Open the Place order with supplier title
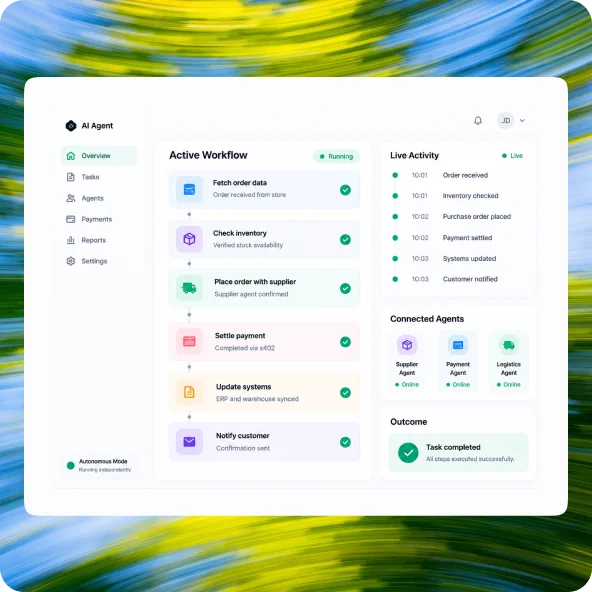 [255, 282]
